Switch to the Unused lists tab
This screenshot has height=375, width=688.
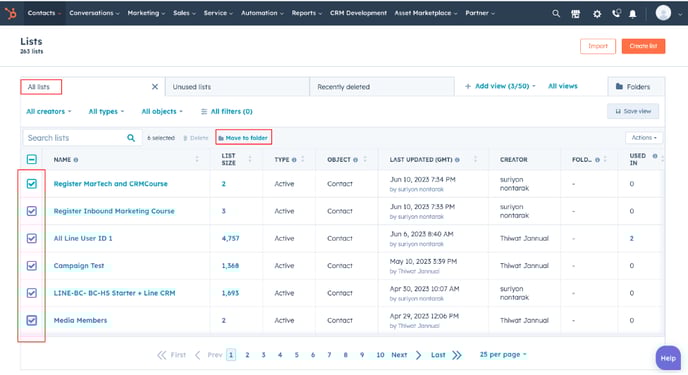[237, 87]
